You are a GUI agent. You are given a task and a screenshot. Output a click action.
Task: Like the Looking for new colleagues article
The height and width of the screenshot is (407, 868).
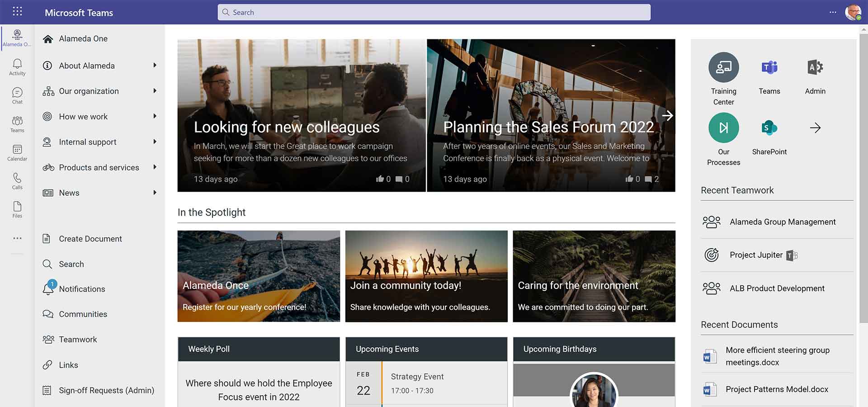pos(380,179)
